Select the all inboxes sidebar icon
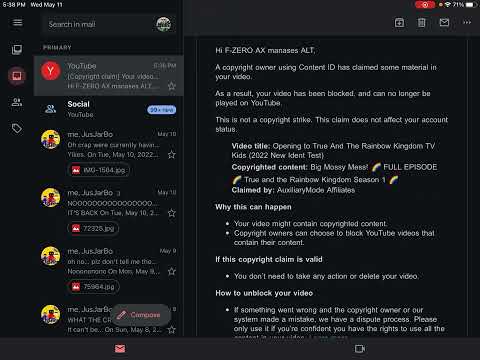The image size is (480, 360). pyautogui.click(x=17, y=50)
